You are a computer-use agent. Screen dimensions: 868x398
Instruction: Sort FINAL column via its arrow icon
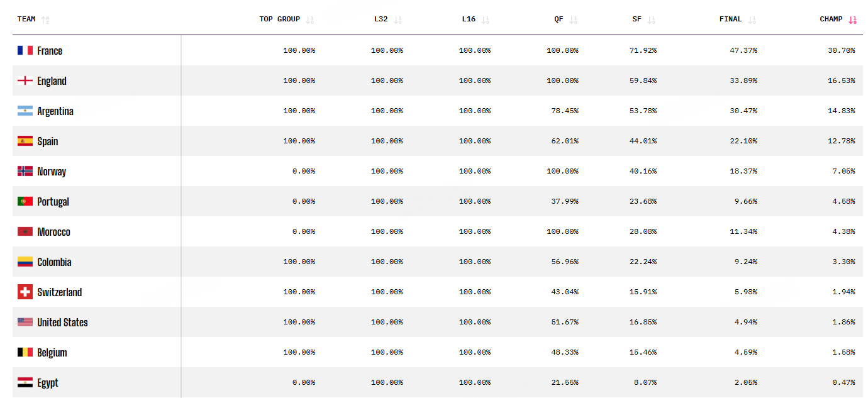(x=752, y=19)
